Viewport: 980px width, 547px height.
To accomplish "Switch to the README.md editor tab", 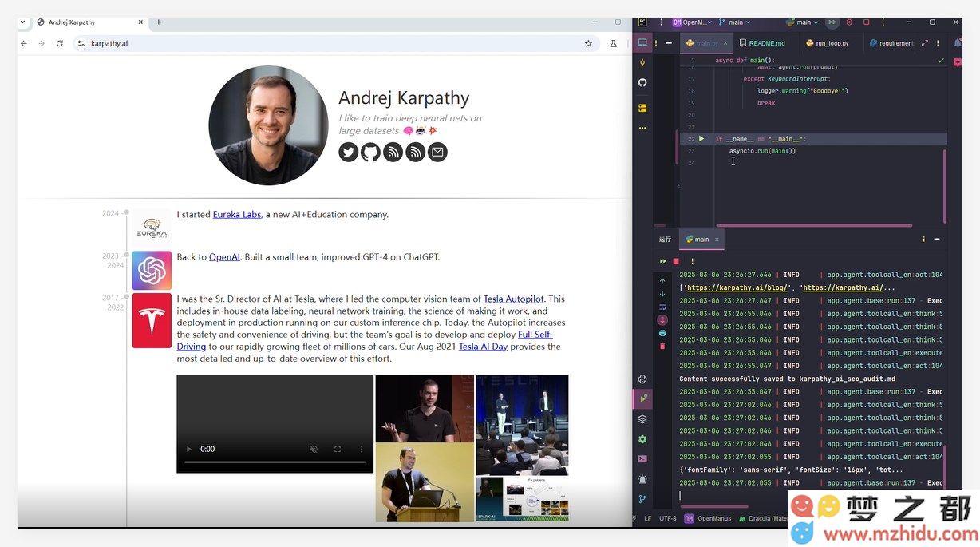I will click(x=762, y=43).
